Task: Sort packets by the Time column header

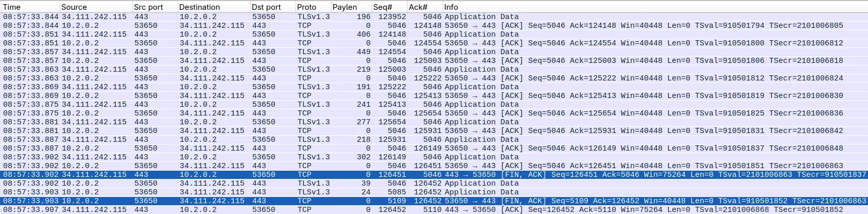Action: 30,7
